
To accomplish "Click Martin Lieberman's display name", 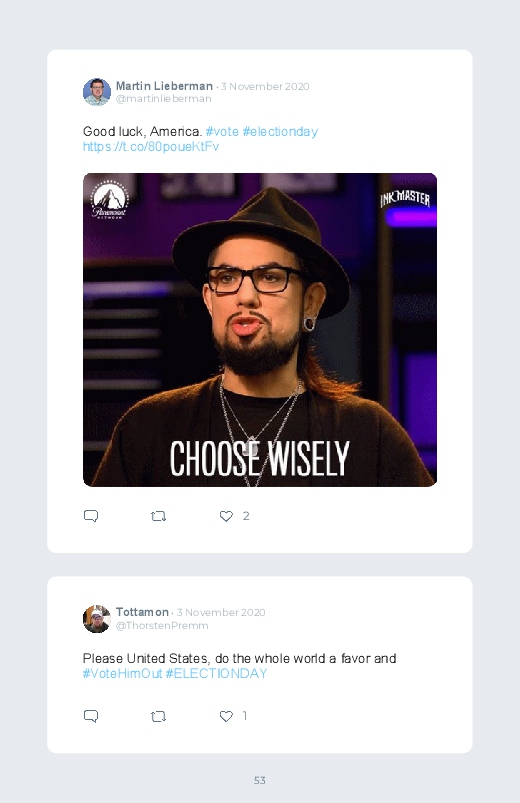I will coord(164,86).
